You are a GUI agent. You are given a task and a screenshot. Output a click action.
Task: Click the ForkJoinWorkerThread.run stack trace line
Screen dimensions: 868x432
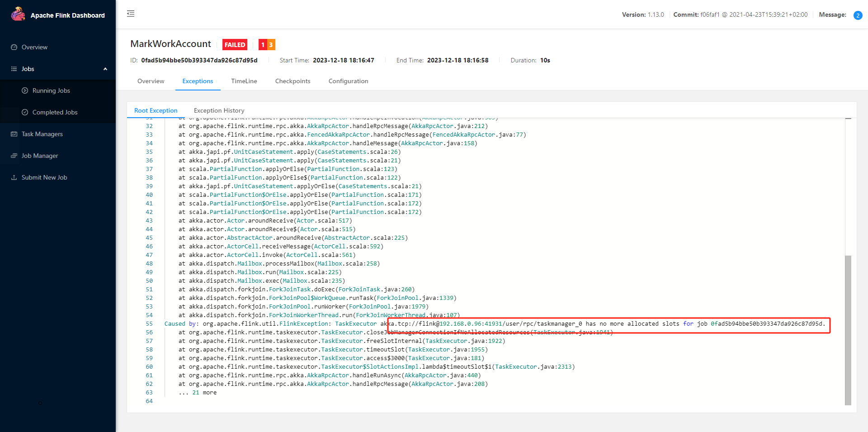[x=319, y=315]
